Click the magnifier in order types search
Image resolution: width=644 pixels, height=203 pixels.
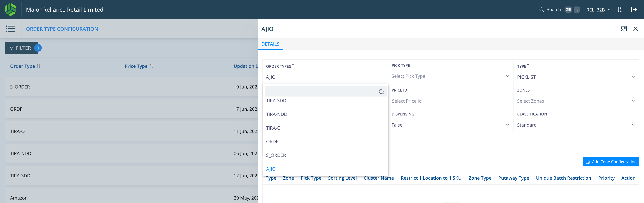tap(381, 92)
